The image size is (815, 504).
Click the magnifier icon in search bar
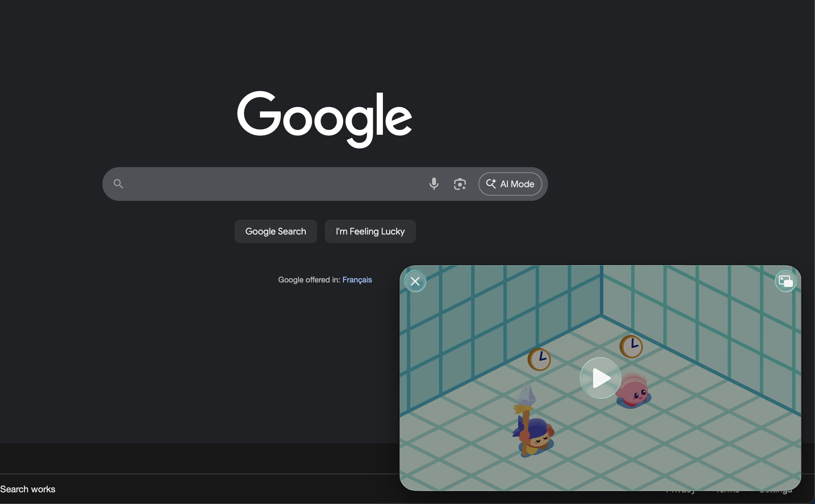[118, 184]
